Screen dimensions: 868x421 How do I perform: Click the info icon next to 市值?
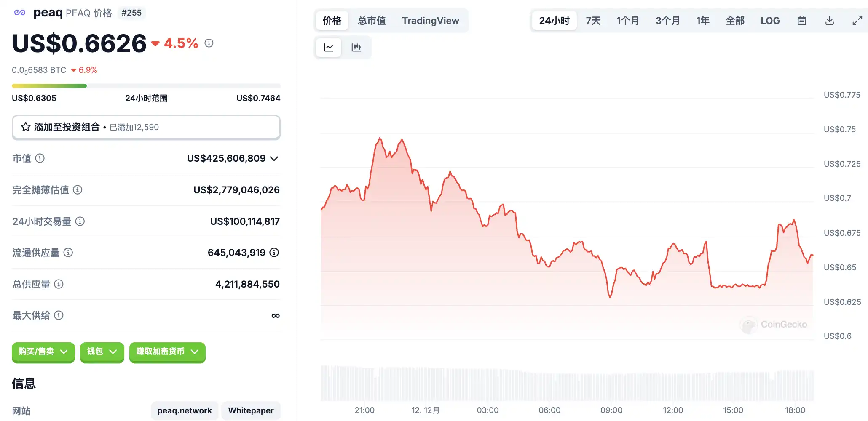pyautogui.click(x=40, y=158)
